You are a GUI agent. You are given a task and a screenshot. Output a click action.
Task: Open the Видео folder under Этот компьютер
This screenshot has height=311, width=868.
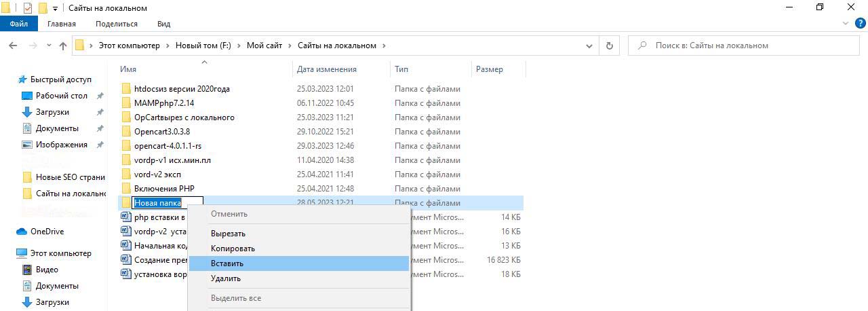(x=47, y=270)
